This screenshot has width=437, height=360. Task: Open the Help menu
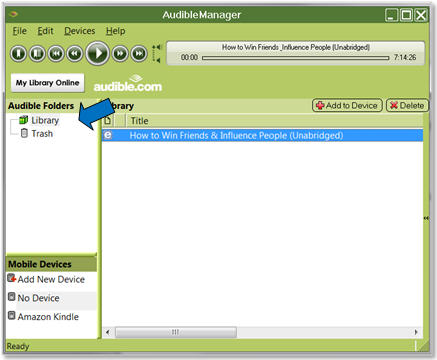[x=116, y=31]
